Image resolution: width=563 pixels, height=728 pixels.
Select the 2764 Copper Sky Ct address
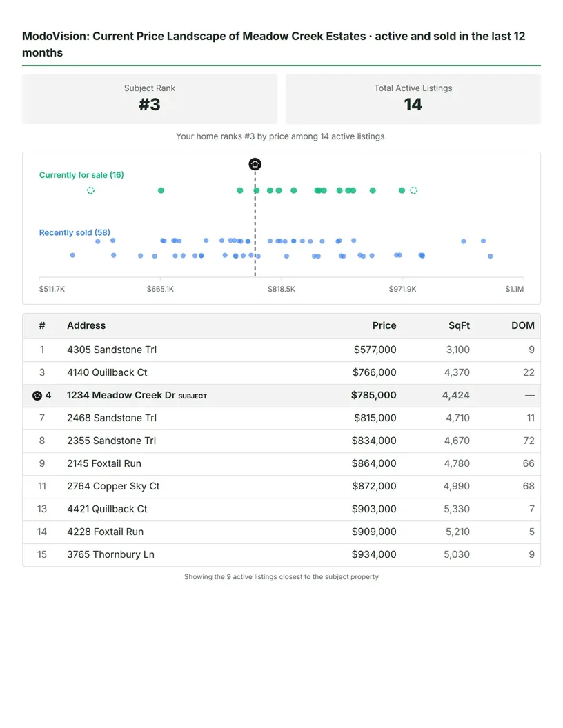pyautogui.click(x=113, y=486)
